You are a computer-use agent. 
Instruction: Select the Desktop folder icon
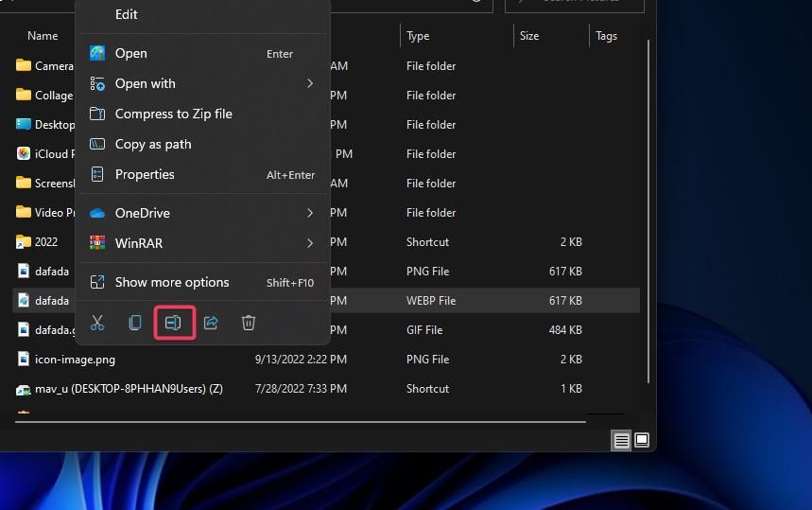[24, 124]
